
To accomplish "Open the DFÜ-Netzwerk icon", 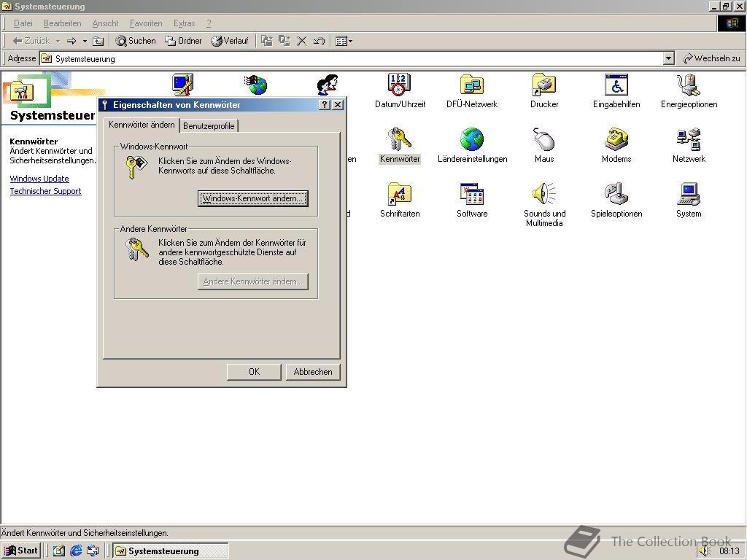I will 472,85.
